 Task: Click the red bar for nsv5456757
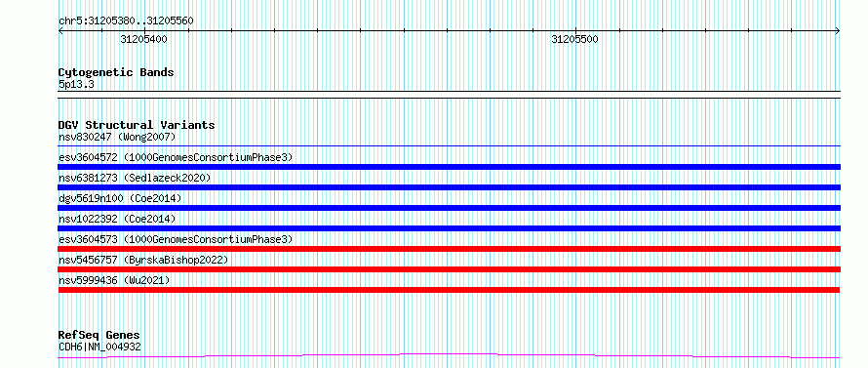[x=449, y=269]
